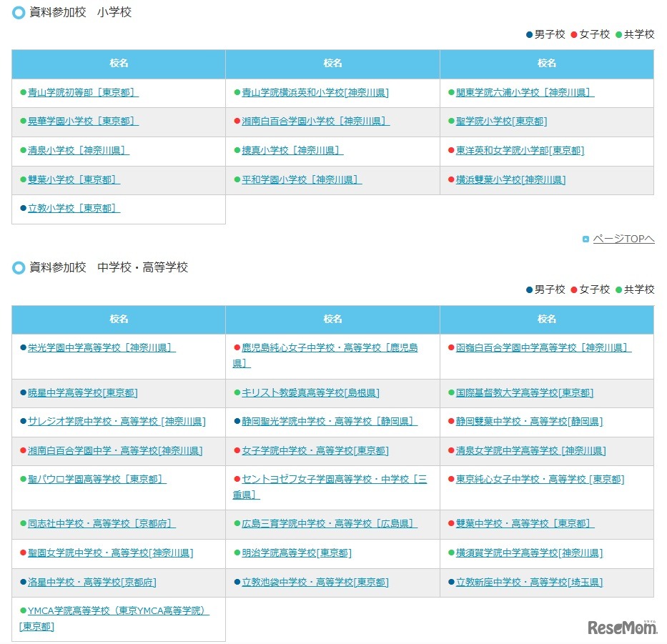Open the 立教小学校［東京都］link
The width and height of the screenshot is (667, 644).
point(70,208)
